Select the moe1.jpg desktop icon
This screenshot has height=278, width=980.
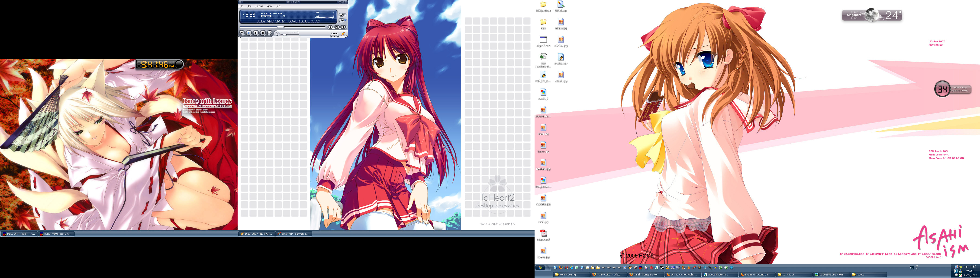pyautogui.click(x=543, y=130)
